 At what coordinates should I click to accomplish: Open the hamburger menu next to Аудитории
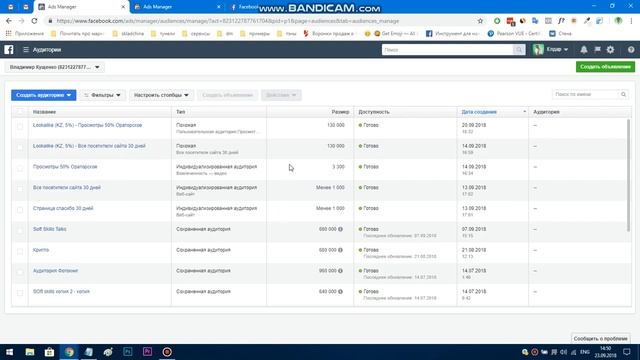[x=26, y=50]
